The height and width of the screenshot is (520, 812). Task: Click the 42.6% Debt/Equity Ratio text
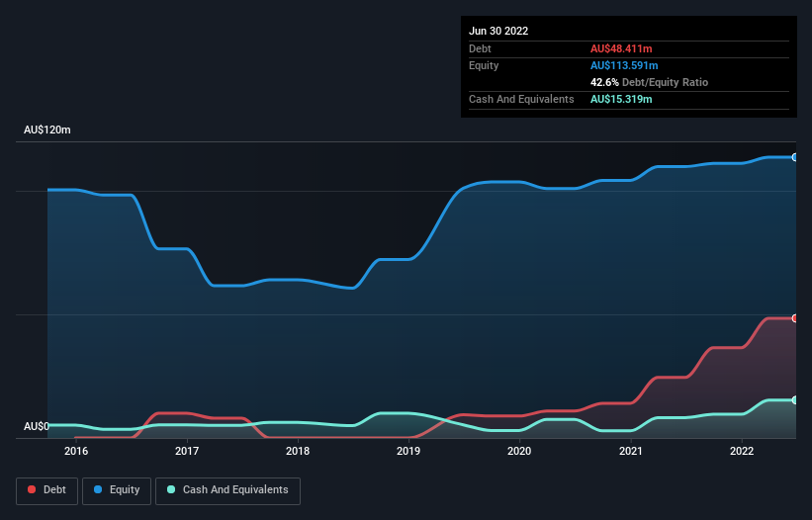coord(650,82)
